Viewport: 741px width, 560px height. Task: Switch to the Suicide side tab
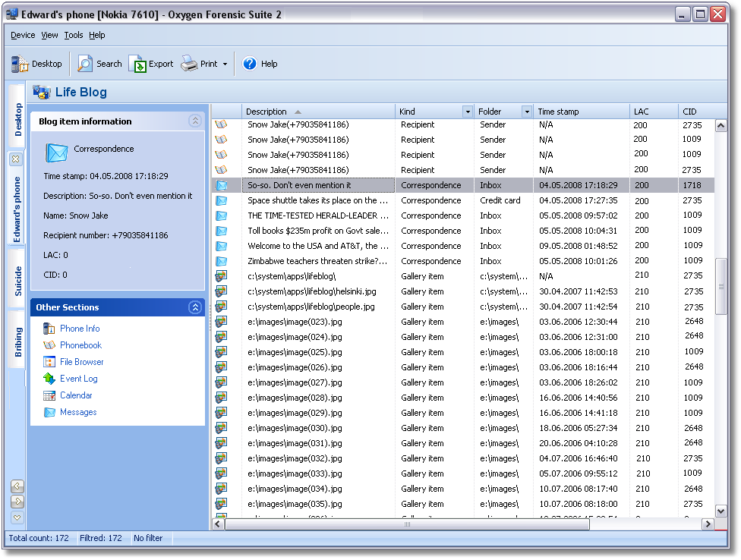18,282
